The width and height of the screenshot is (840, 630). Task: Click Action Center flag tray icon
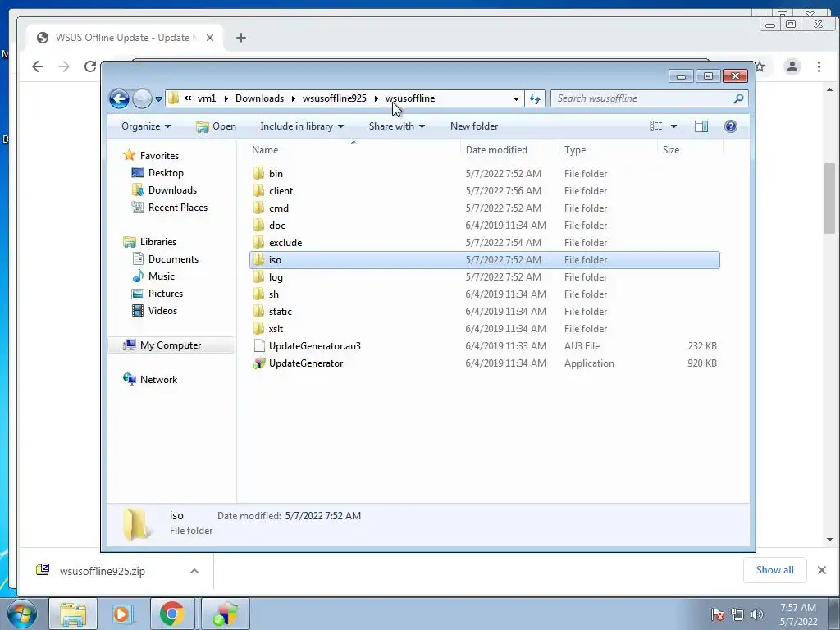pyautogui.click(x=718, y=614)
